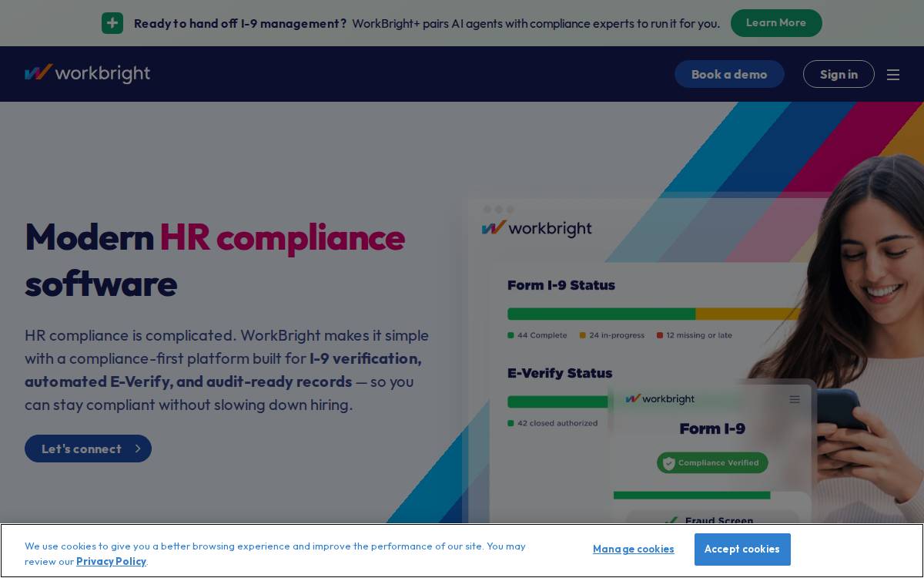
Task: Click the Sign in button
Action: 839,74
